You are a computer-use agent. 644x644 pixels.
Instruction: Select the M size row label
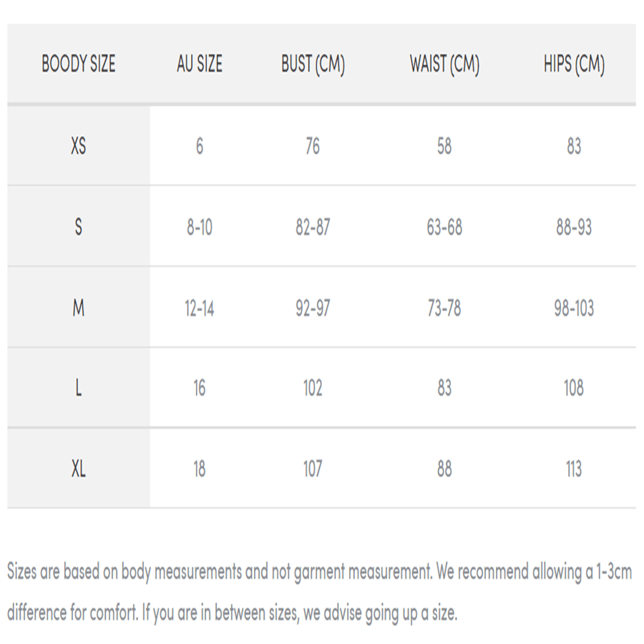(79, 308)
